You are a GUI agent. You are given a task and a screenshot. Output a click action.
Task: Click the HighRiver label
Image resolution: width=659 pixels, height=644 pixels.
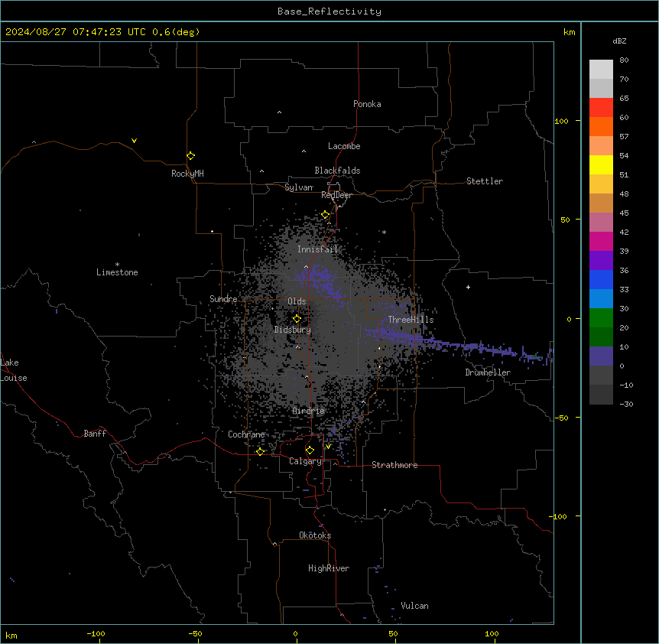coord(329,568)
